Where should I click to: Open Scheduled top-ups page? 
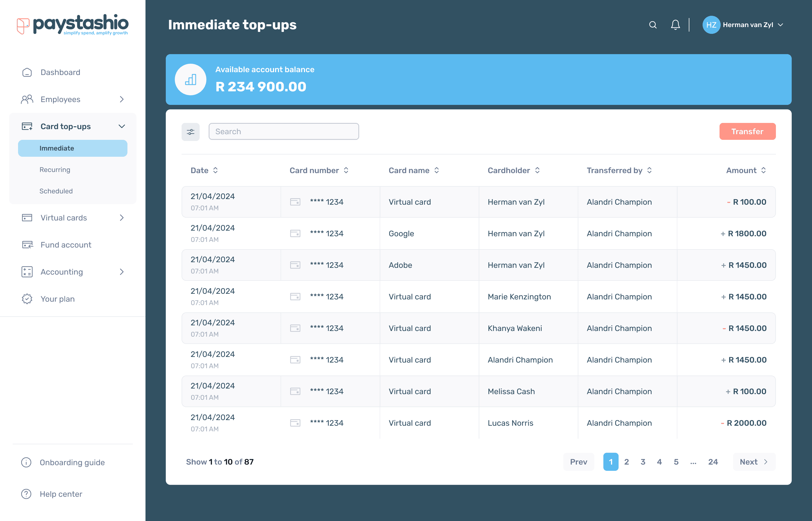coord(56,191)
